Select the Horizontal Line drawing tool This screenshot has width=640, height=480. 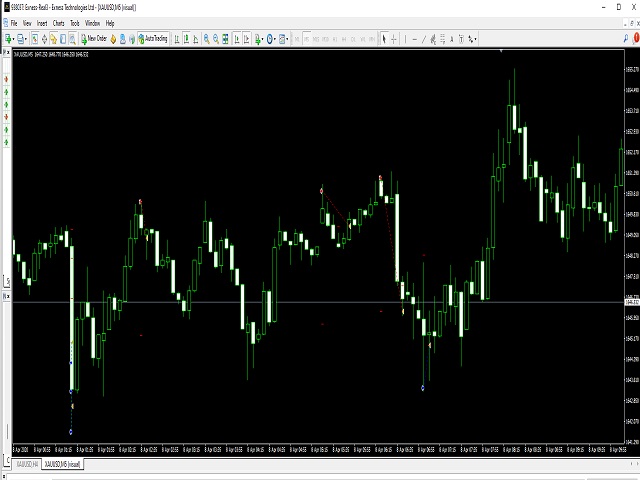click(x=415, y=39)
